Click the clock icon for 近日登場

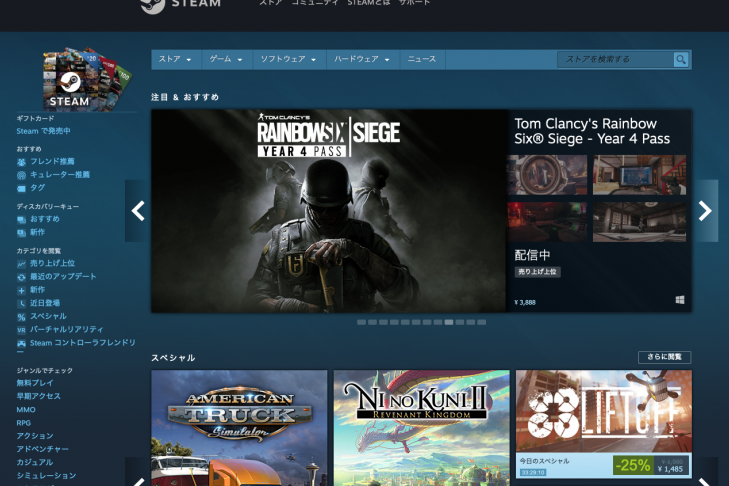(21, 304)
